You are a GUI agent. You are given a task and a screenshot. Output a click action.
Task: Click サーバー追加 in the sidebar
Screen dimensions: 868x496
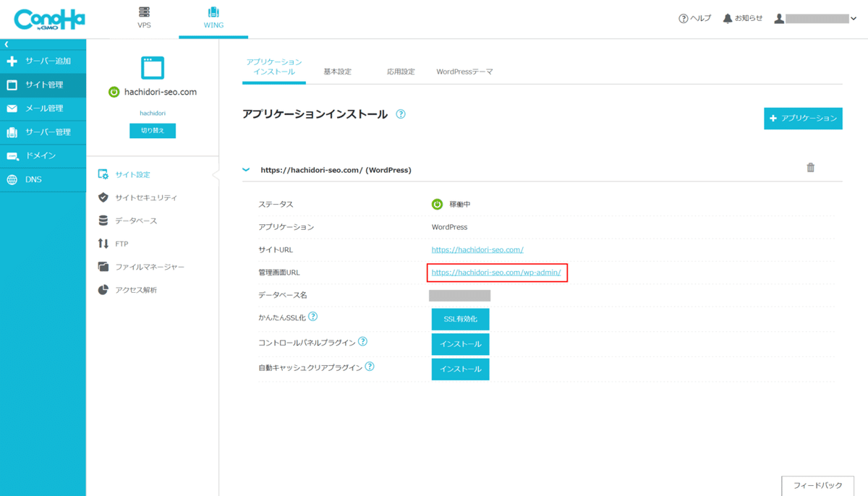click(x=43, y=61)
